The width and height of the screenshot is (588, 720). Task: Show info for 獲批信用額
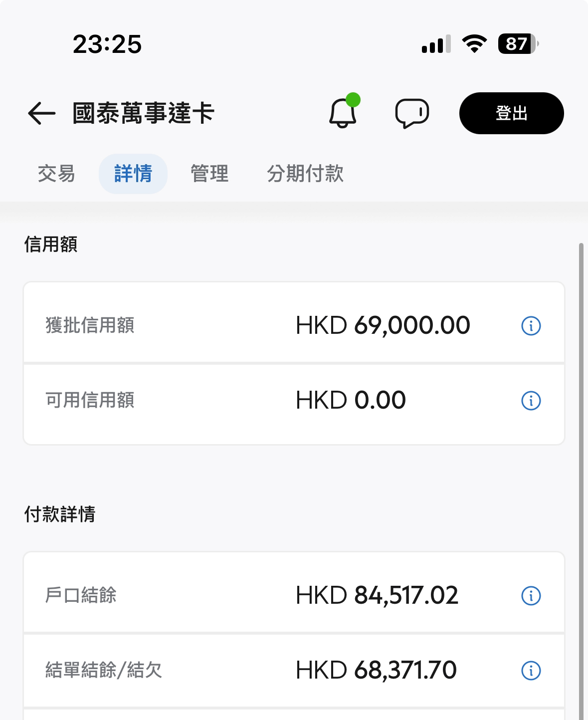coord(531,326)
